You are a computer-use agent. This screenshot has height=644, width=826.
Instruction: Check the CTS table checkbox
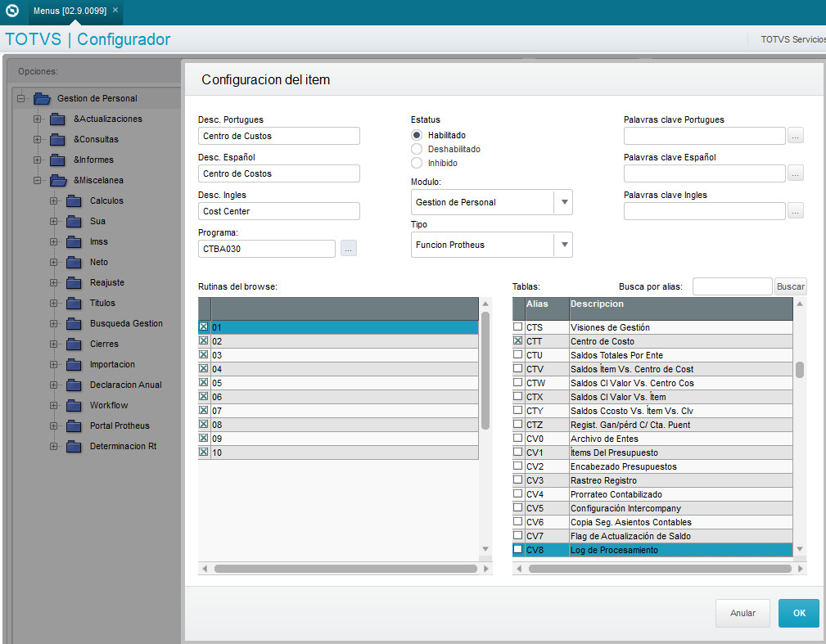tap(518, 327)
